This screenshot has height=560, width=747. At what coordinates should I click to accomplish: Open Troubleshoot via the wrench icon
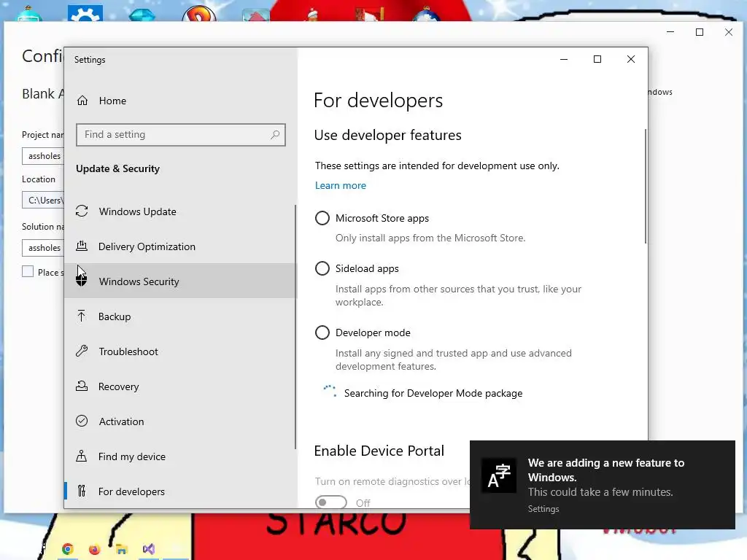(82, 351)
